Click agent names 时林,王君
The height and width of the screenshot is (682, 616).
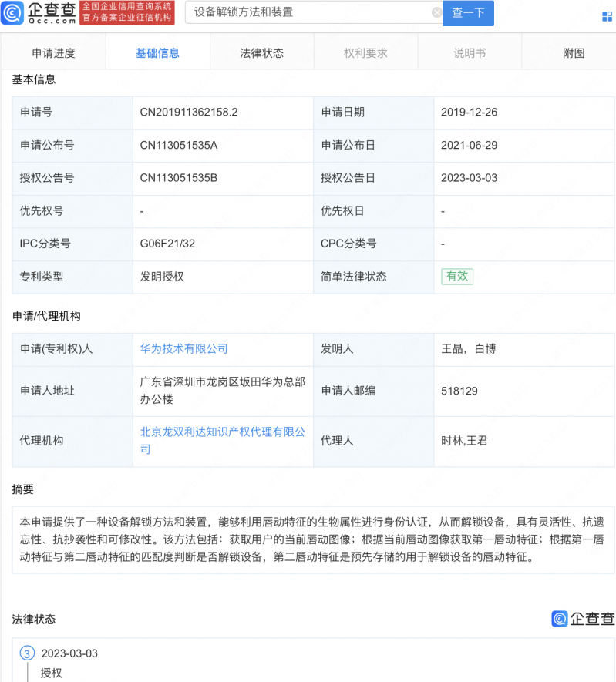pyautogui.click(x=464, y=441)
